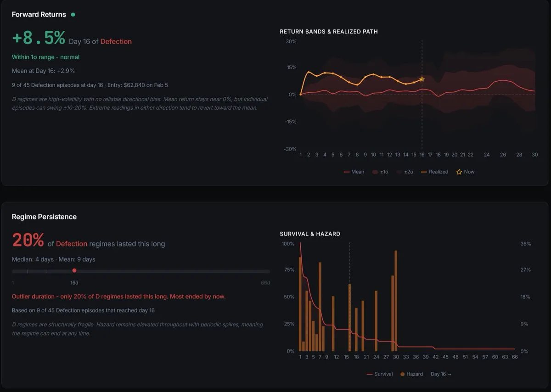Click the Day 16 → legend entry

441,374
